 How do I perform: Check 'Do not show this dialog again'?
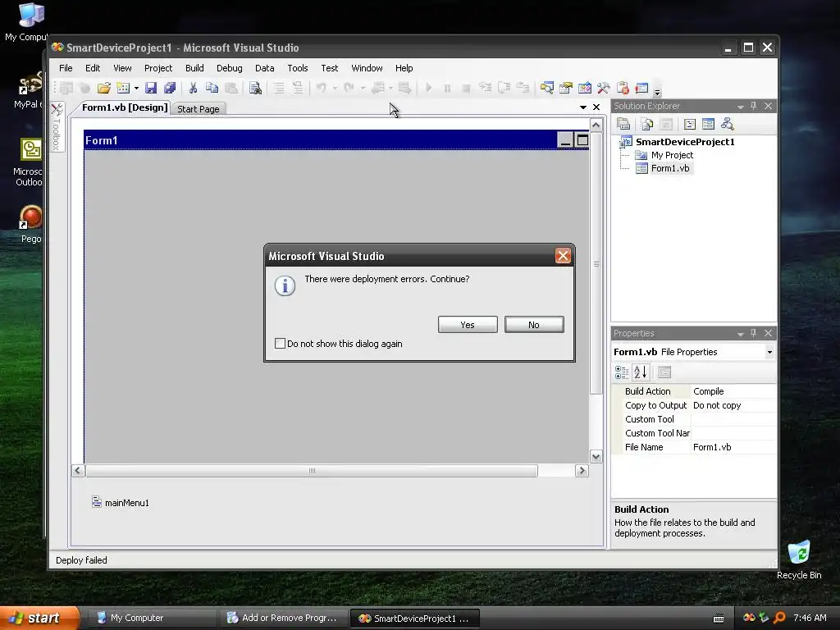(x=281, y=344)
